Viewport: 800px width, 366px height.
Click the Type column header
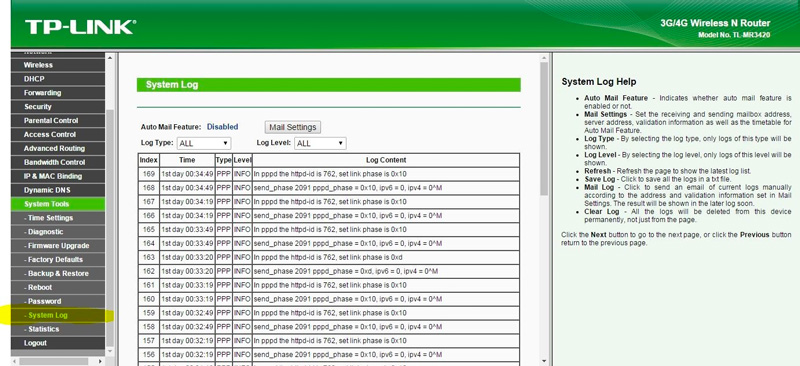[223, 160]
